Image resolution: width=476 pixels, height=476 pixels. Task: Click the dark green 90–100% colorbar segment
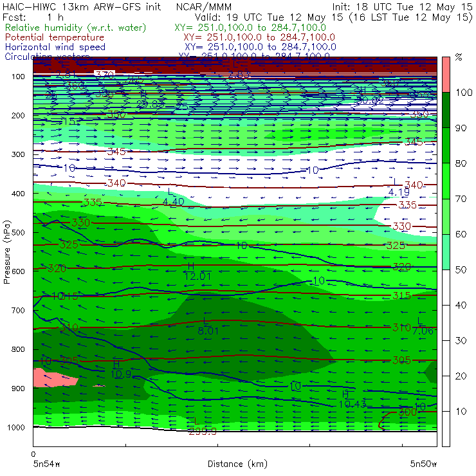(446, 110)
